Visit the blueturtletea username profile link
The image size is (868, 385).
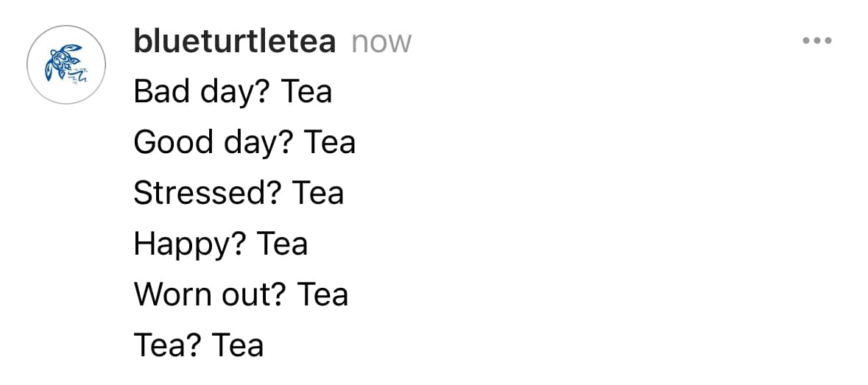point(235,41)
